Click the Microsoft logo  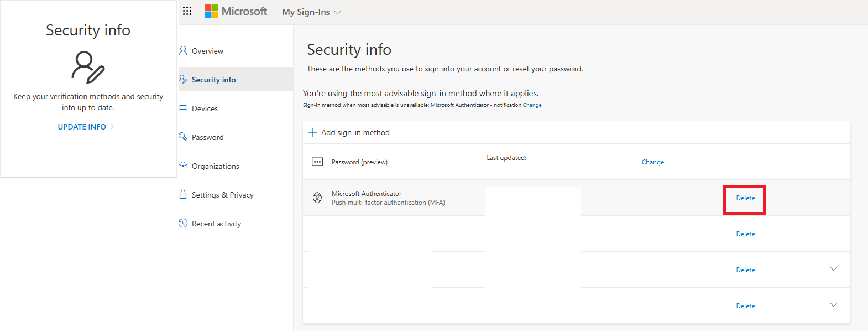point(236,11)
